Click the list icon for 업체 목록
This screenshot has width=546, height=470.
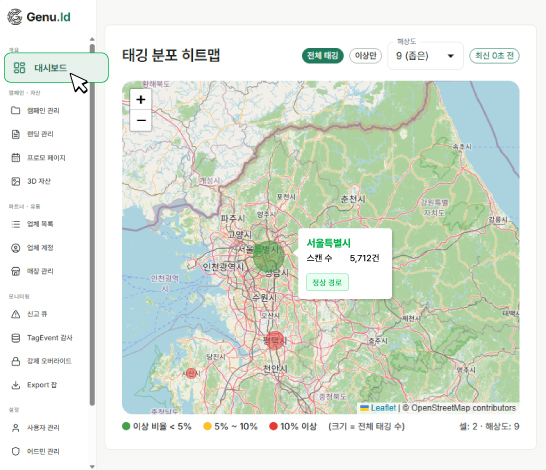tap(16, 224)
